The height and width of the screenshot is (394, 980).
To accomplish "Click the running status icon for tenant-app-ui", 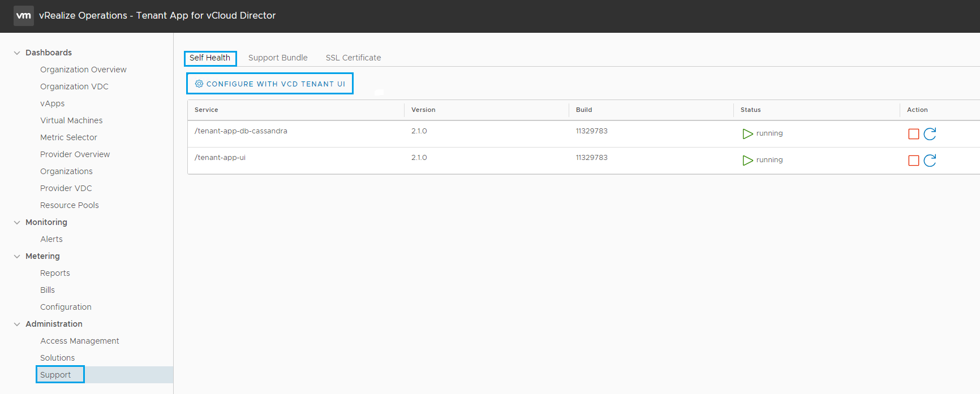I will [747, 161].
